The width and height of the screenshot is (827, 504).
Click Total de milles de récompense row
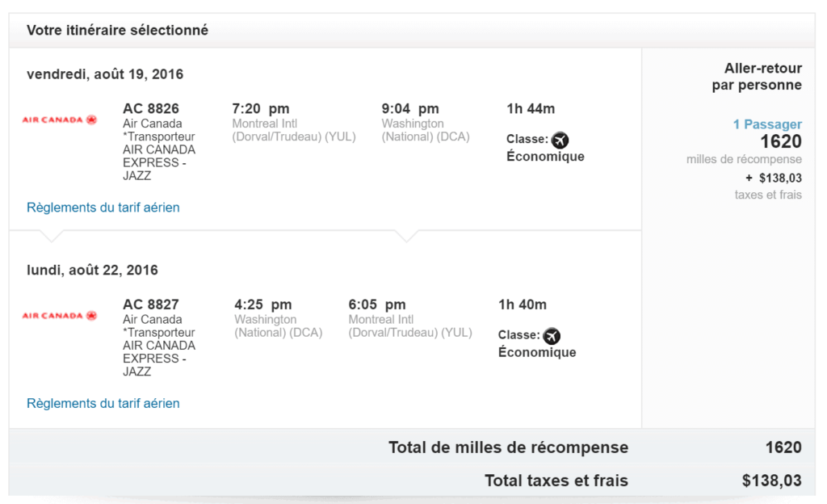tap(508, 447)
